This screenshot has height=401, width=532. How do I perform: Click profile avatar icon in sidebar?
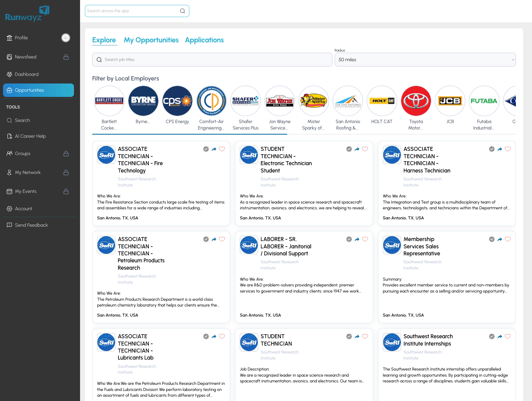click(66, 38)
